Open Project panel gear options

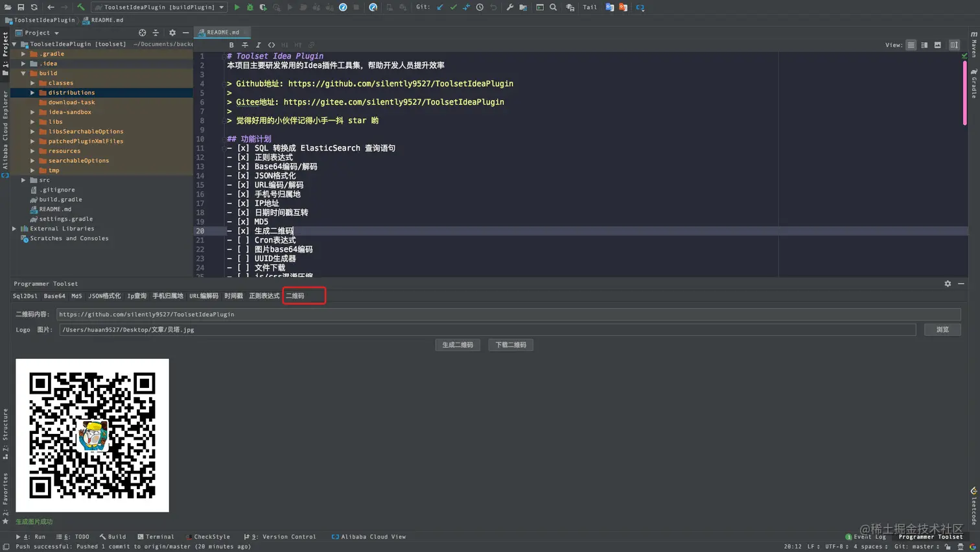pos(172,32)
